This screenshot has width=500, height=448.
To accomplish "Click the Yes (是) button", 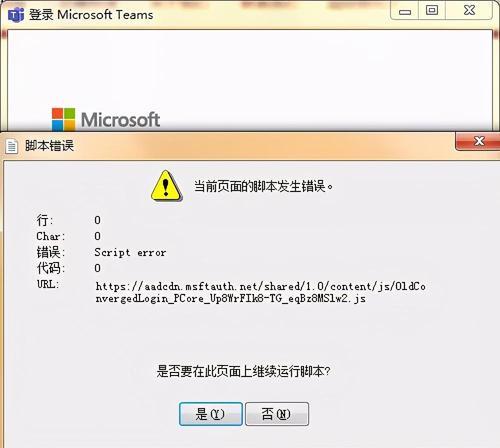I will 211,414.
